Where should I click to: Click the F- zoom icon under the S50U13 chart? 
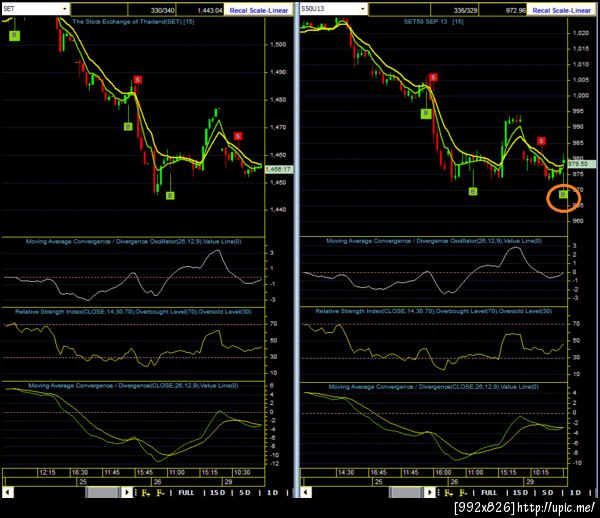coord(463,493)
